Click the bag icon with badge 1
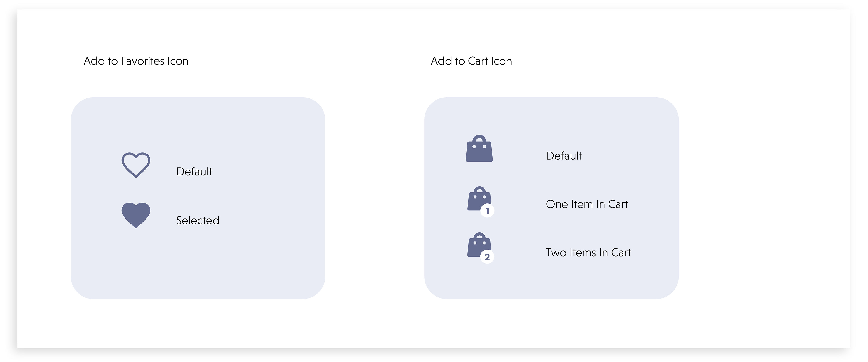Screen dimensions: 868x362 (x=481, y=201)
